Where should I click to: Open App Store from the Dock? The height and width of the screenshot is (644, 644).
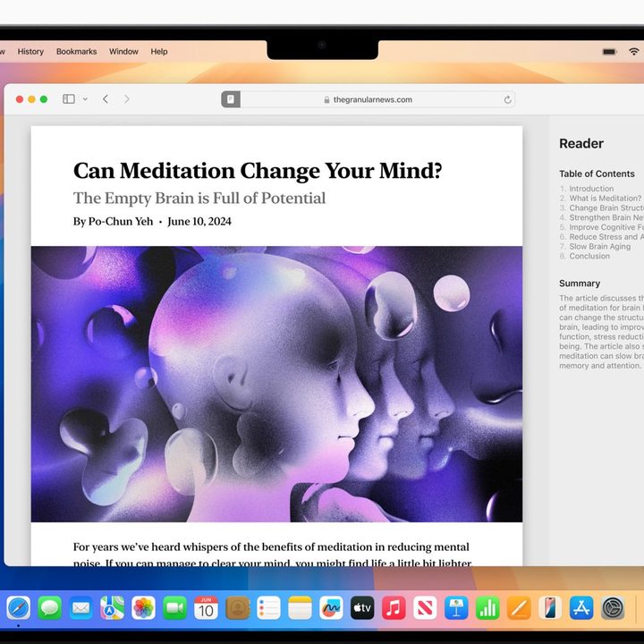click(x=581, y=608)
